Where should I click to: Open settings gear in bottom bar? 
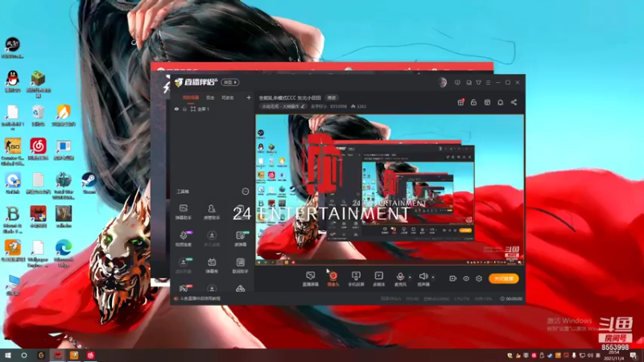point(479,278)
